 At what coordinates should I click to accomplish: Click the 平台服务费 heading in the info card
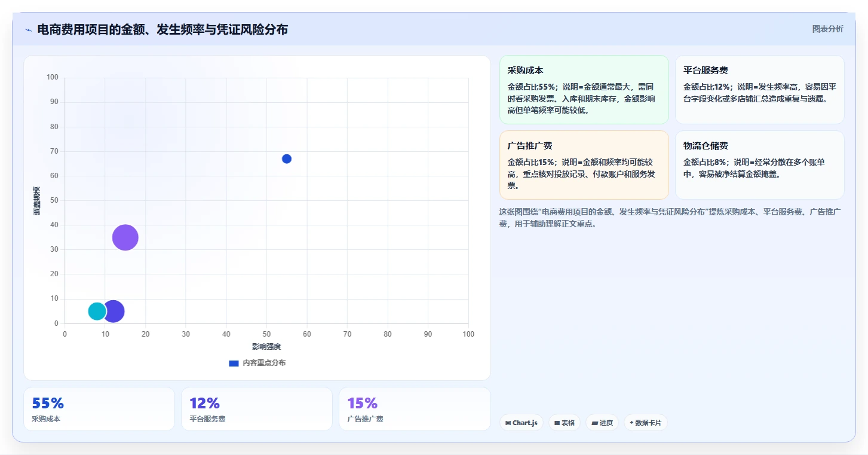coord(706,70)
